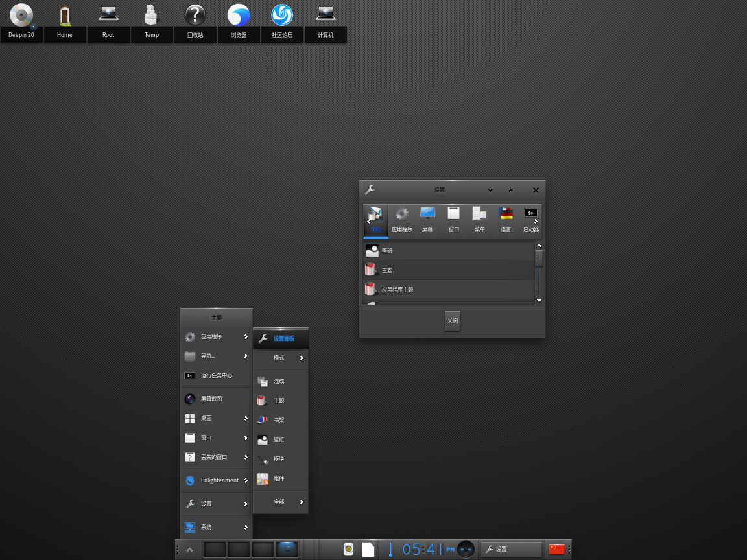The image size is (747, 560).
Task: Switch to the fourth virtual desktop in pager
Action: 287,550
